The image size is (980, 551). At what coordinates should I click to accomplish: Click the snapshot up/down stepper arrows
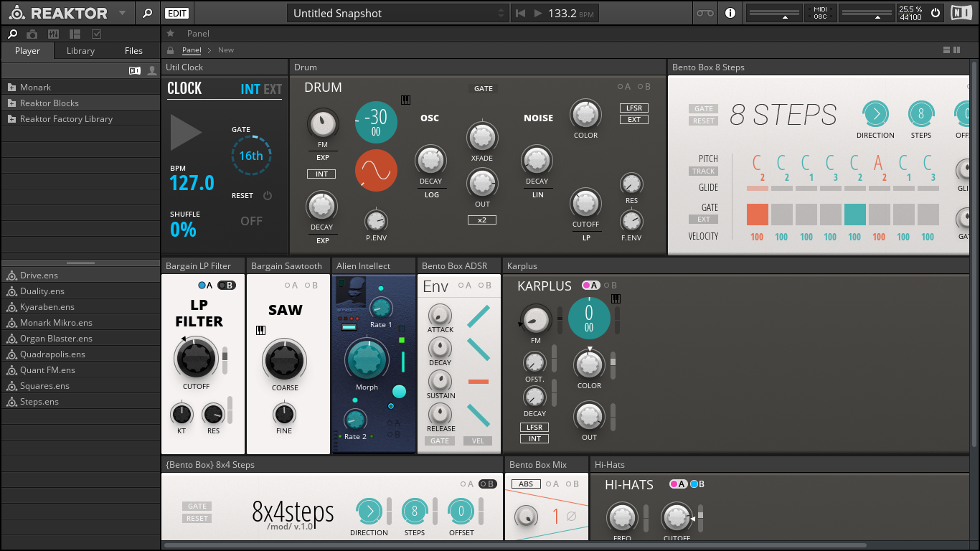tap(501, 13)
